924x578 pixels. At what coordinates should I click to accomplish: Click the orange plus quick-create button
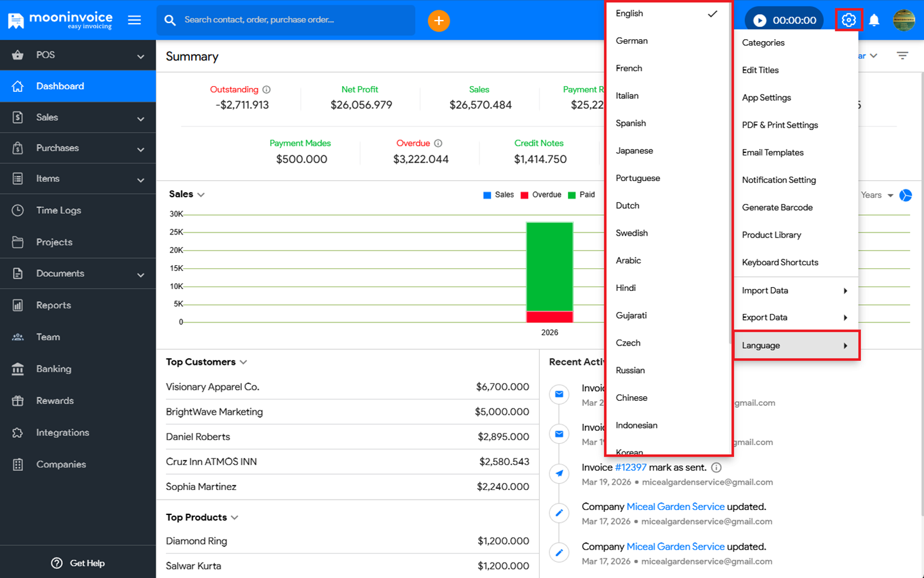(x=438, y=21)
